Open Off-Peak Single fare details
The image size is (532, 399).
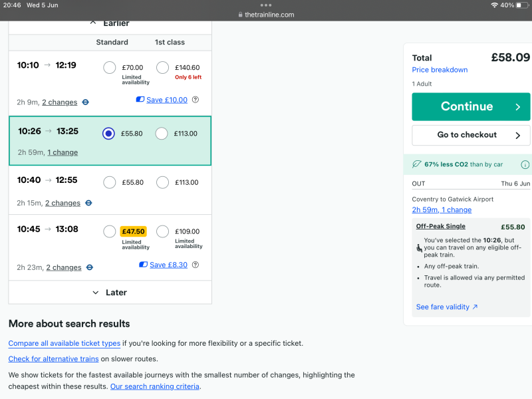pos(441,226)
